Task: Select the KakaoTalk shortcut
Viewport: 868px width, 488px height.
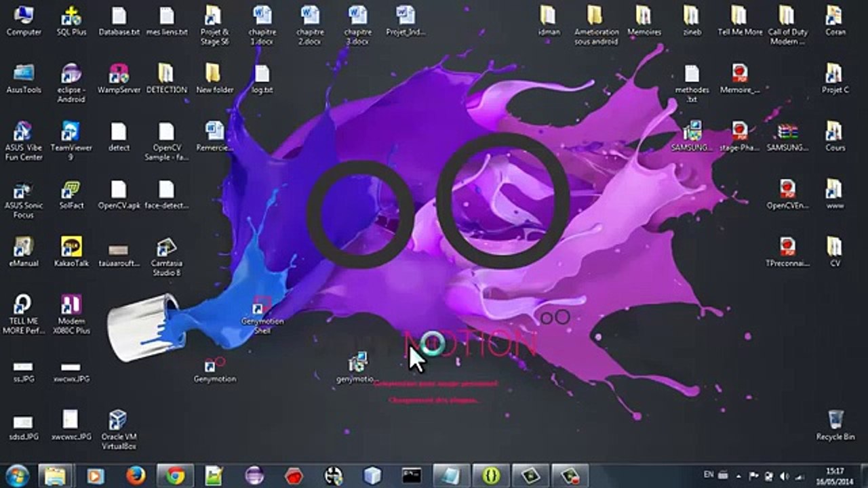Action: 71,252
